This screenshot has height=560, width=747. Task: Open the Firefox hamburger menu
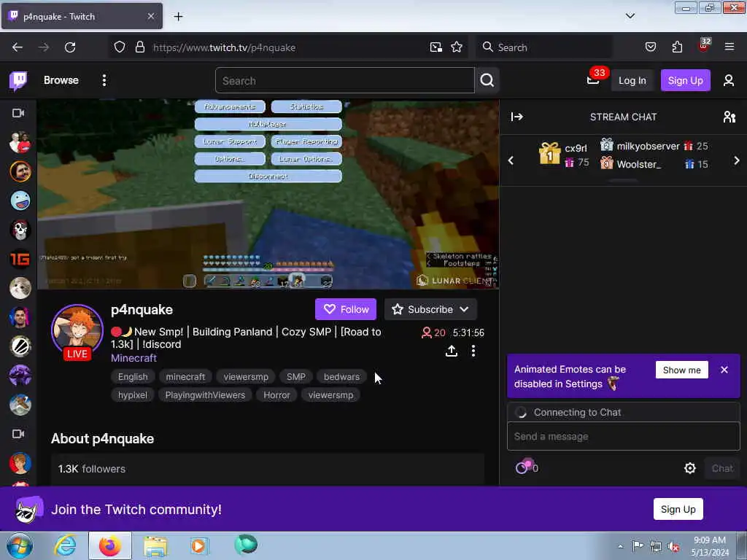(x=729, y=47)
